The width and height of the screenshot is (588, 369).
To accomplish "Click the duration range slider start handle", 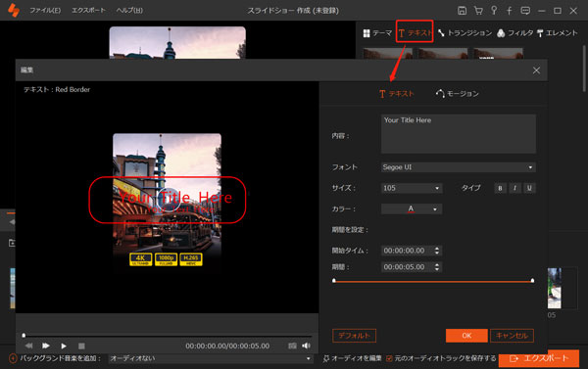I will coord(334,280).
